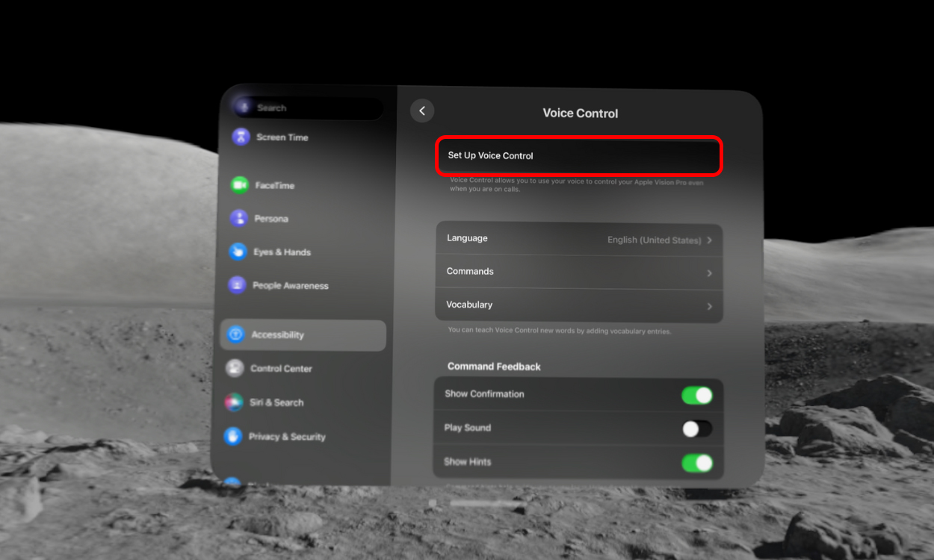The image size is (934, 560).
Task: Click the Privacy & Security shield icon
Action: tap(238, 436)
